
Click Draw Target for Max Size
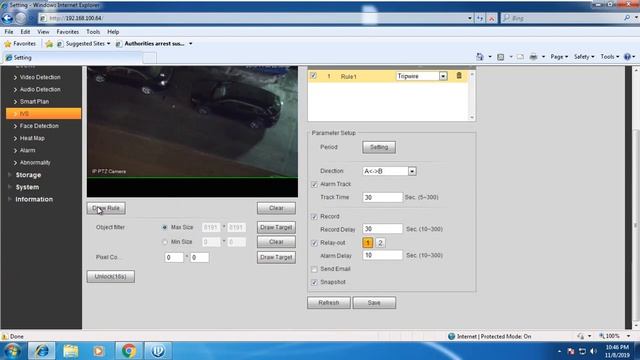[x=276, y=227]
